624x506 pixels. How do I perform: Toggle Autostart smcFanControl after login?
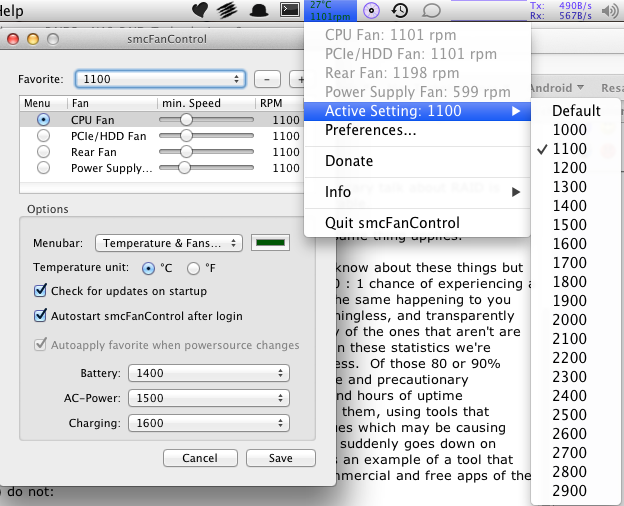click(x=40, y=315)
